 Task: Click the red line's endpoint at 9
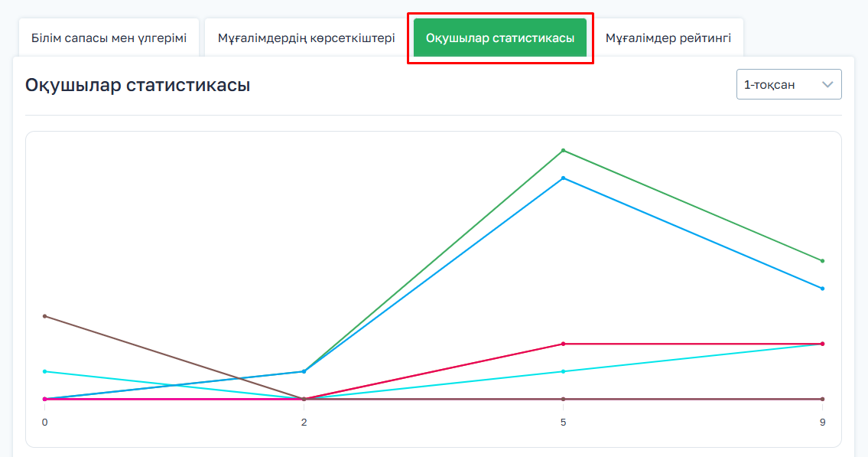click(822, 344)
